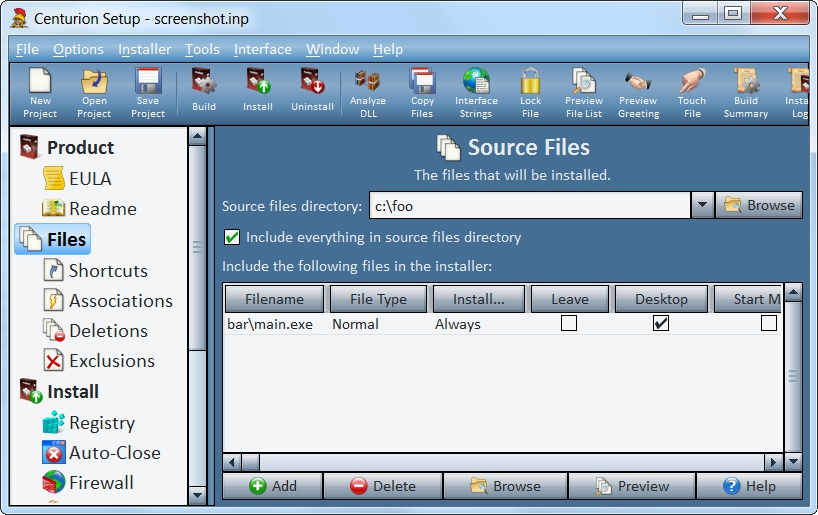Open the Options menu
Screen dimensions: 818x515
pyautogui.click(x=78, y=49)
